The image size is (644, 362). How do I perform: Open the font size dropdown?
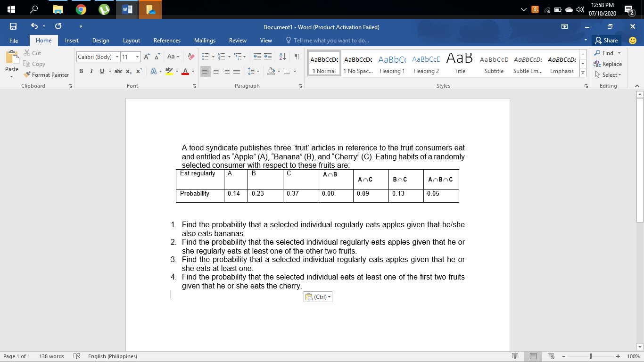point(136,57)
